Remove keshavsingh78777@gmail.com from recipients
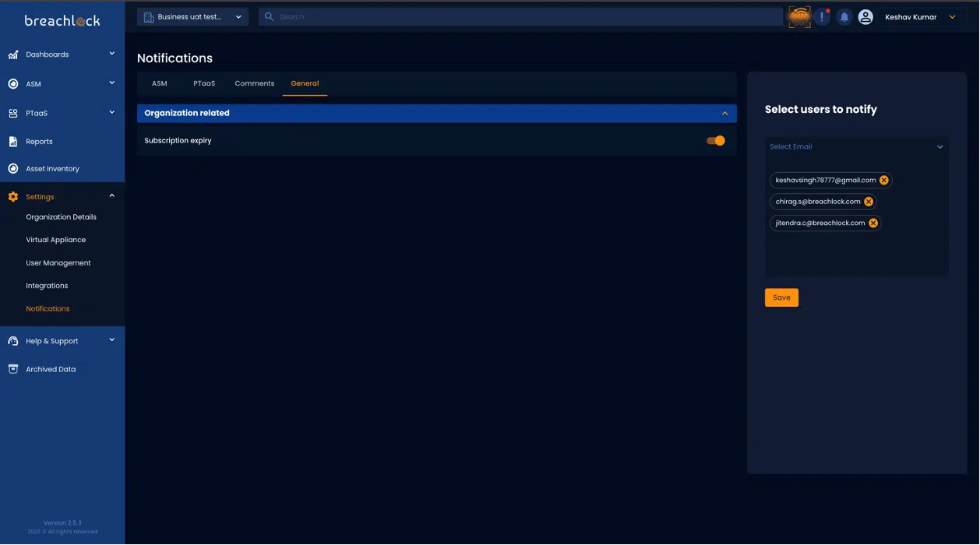 [884, 180]
